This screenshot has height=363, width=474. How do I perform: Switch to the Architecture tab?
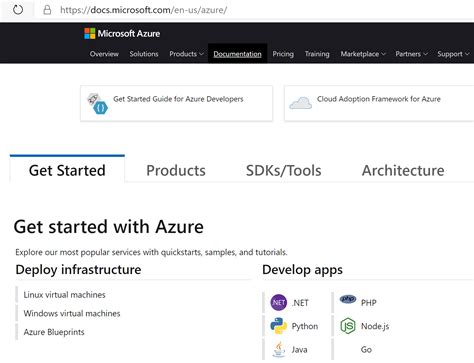(403, 170)
